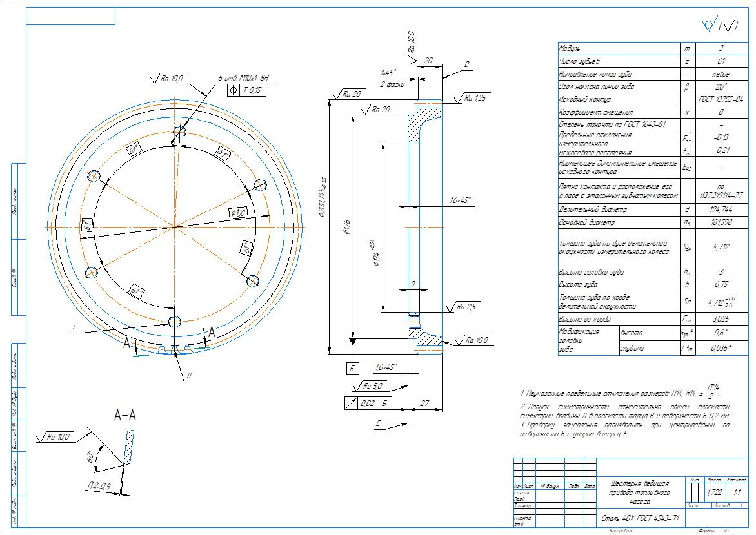Click the 'Число зубьев' parameter label

point(579,61)
